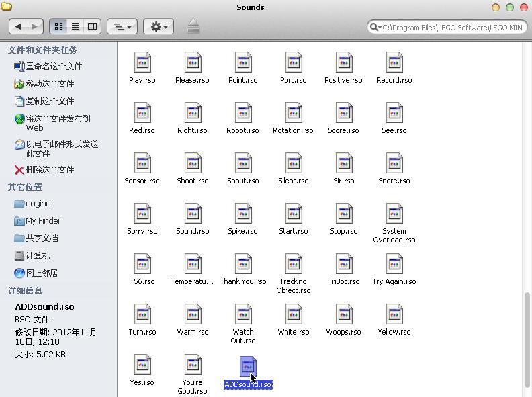Delete this file from sidebar

(44, 170)
